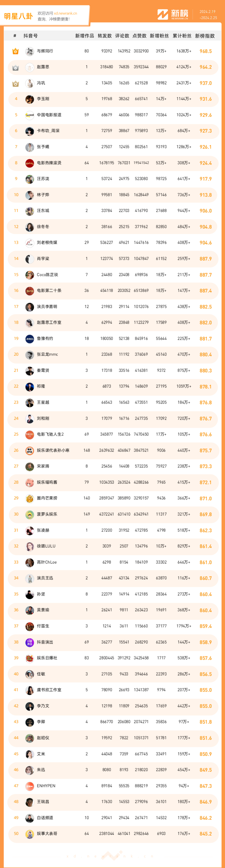Click the bronze crown rank-three icon
The image size is (225, 868).
coord(15,83)
